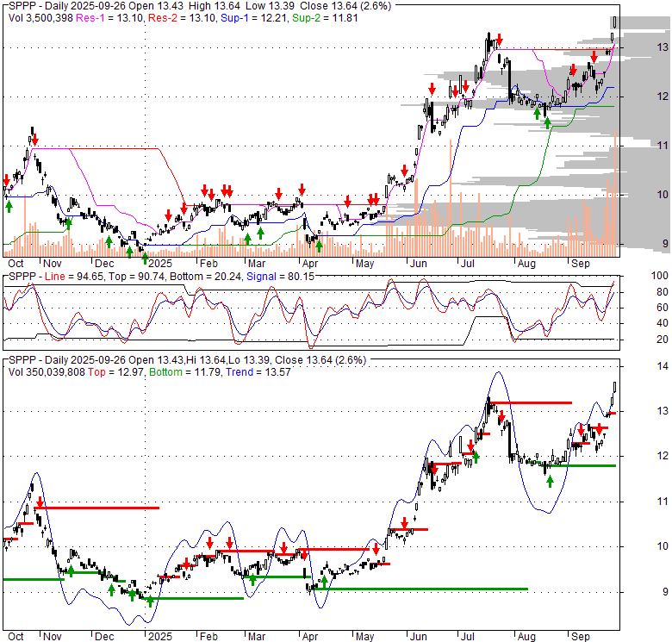Select the Top = 90.74 oscillator label
The width and height of the screenshot is (672, 642).
tap(137, 277)
